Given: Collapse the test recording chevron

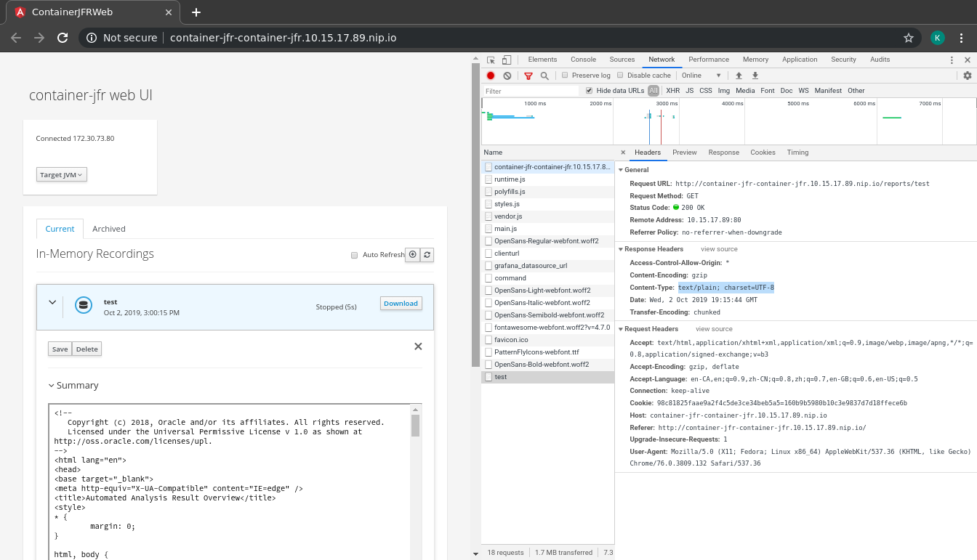Looking at the screenshot, I should pyautogui.click(x=52, y=302).
